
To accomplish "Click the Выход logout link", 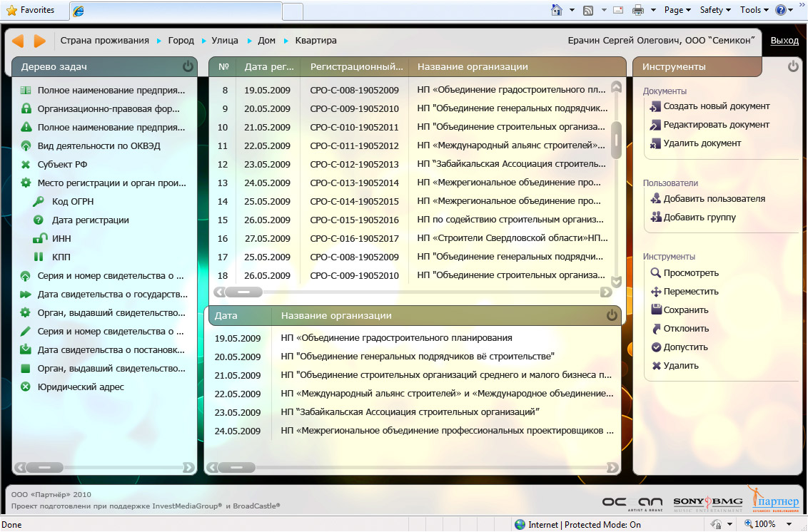I will [x=784, y=41].
